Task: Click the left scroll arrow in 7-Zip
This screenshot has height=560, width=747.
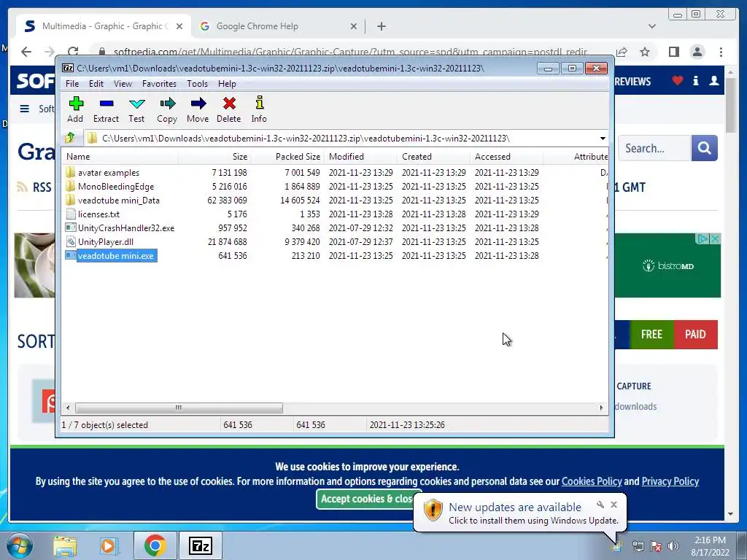Action: [x=68, y=408]
